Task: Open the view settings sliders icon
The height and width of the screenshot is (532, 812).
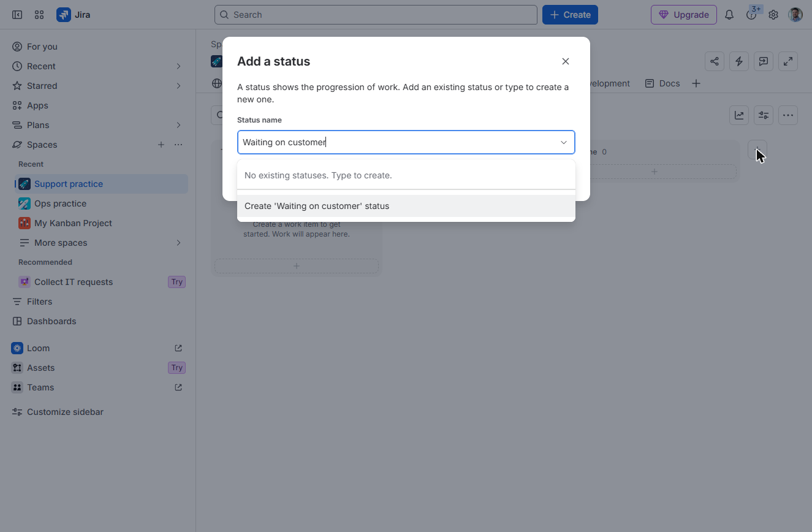Action: (x=764, y=115)
